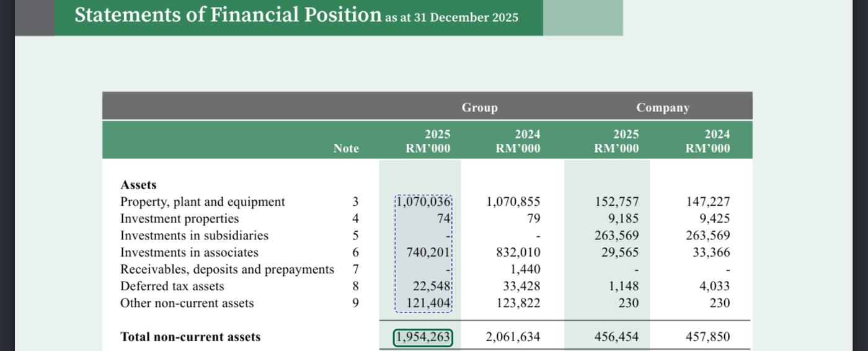Click note number 6 for Investments in associates
This screenshot has height=351, width=868.
tap(355, 252)
